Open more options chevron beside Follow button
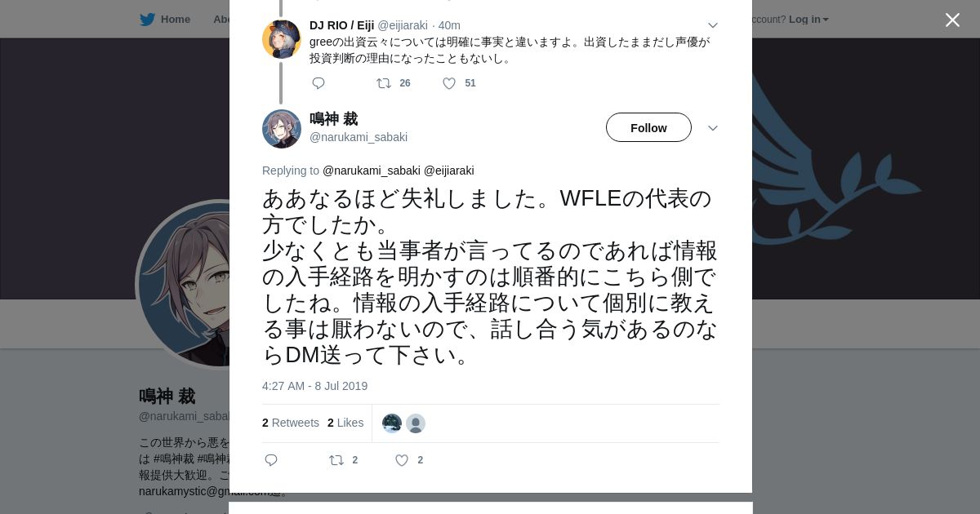The height and width of the screenshot is (514, 980). tap(713, 128)
